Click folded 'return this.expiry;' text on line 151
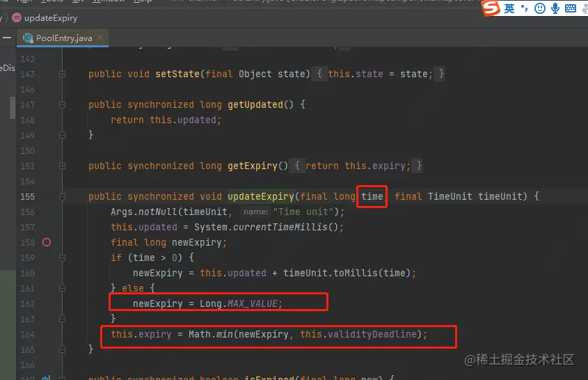The height and width of the screenshot is (380, 588). (358, 166)
